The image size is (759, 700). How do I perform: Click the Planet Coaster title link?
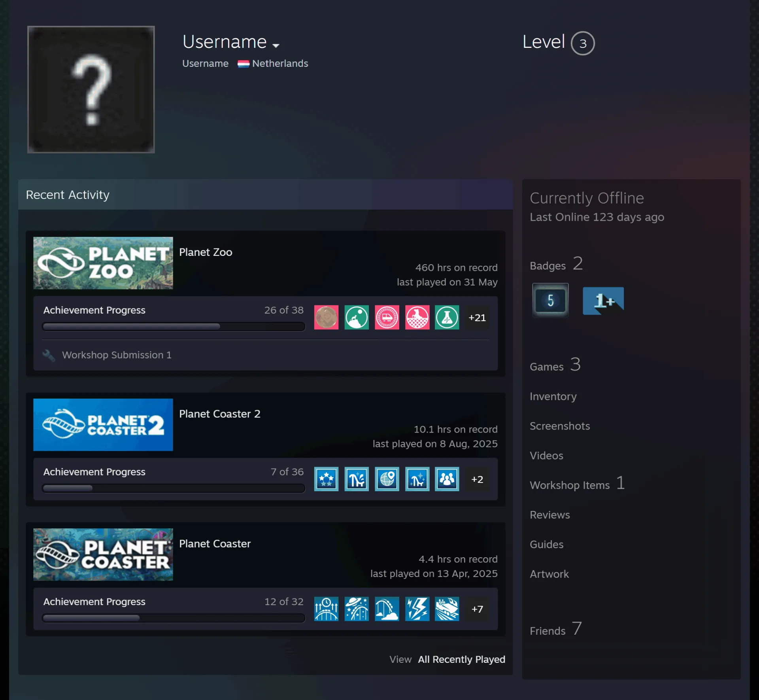click(x=215, y=544)
